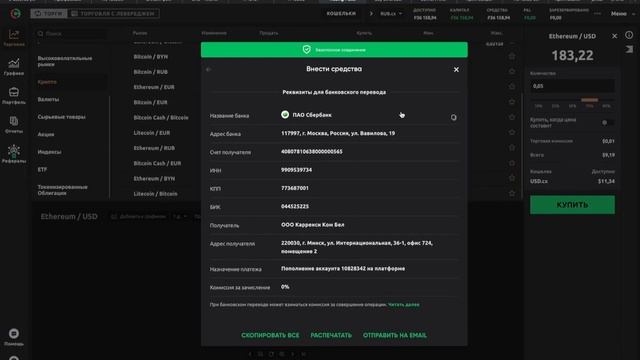Click the КПП value 773687001
The image size is (640, 360).
(x=295, y=188)
